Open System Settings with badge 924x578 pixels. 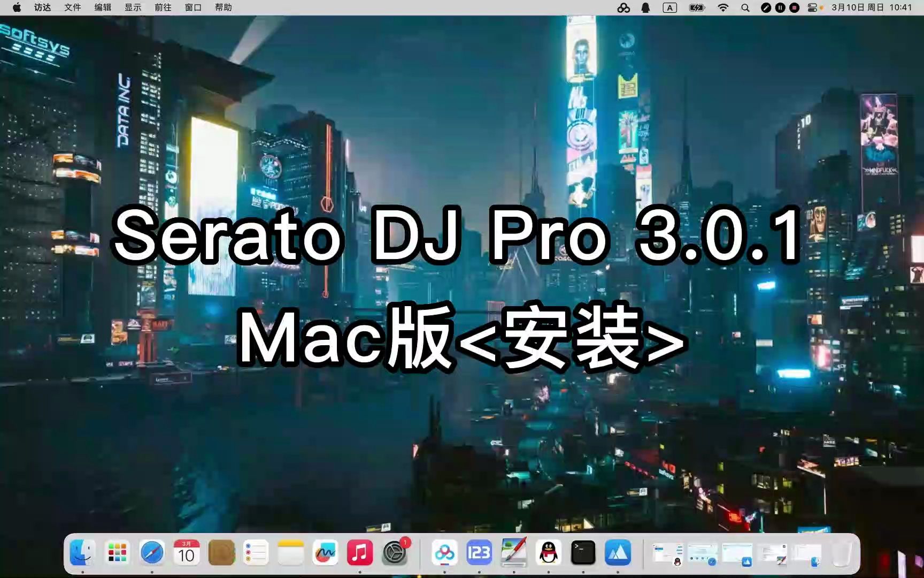(x=395, y=552)
